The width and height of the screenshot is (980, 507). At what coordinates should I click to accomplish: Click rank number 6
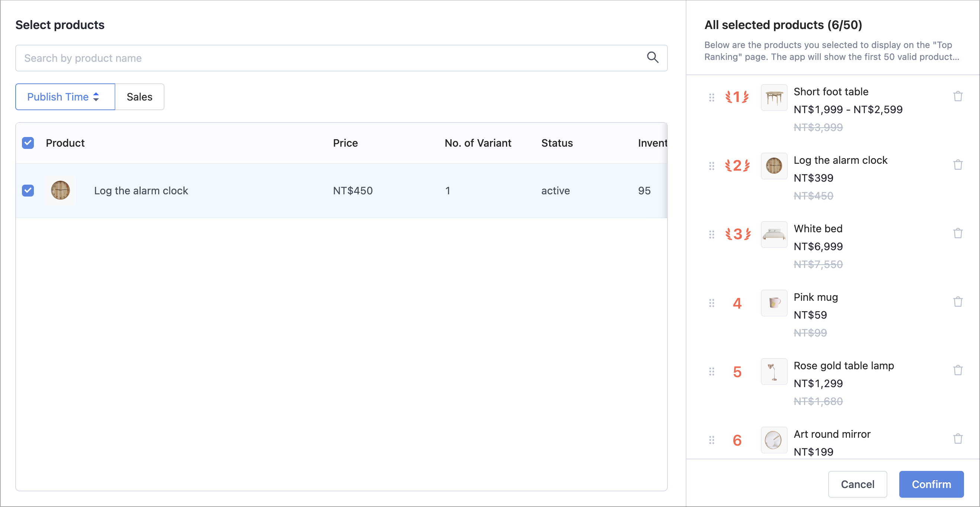point(737,440)
